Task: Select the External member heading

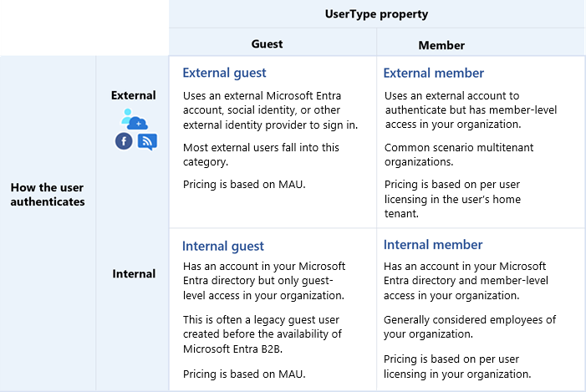Action: [434, 74]
